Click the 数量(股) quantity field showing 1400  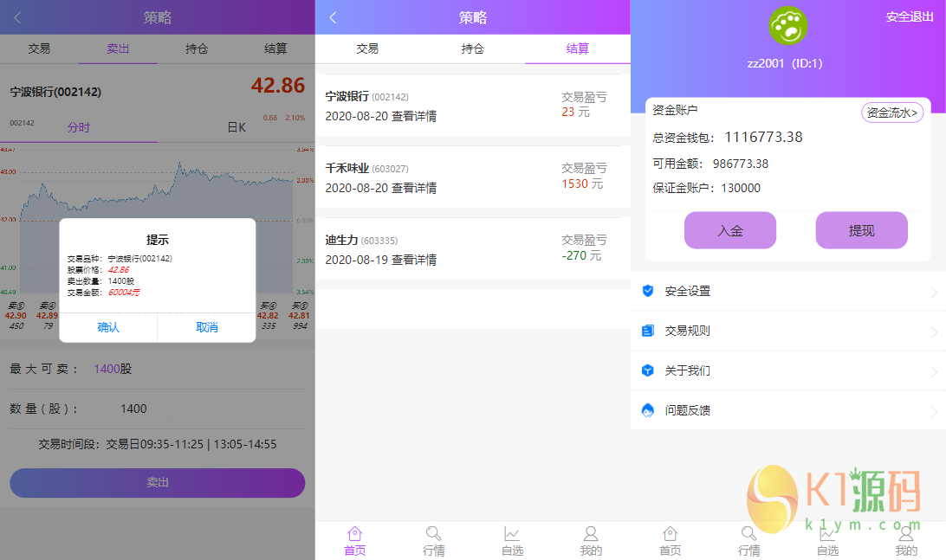coord(134,409)
